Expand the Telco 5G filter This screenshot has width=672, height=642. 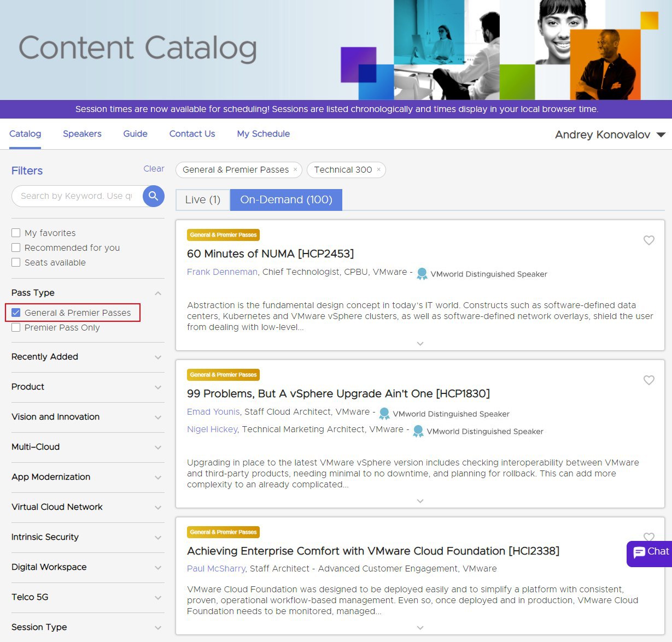coord(158,598)
